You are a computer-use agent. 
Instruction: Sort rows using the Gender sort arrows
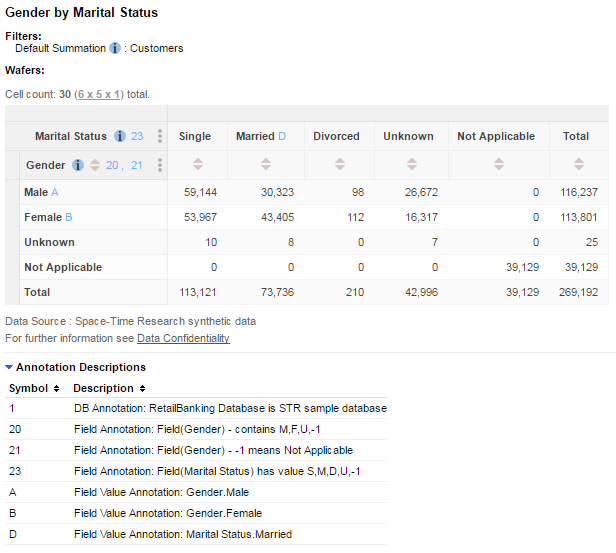tap(95, 165)
